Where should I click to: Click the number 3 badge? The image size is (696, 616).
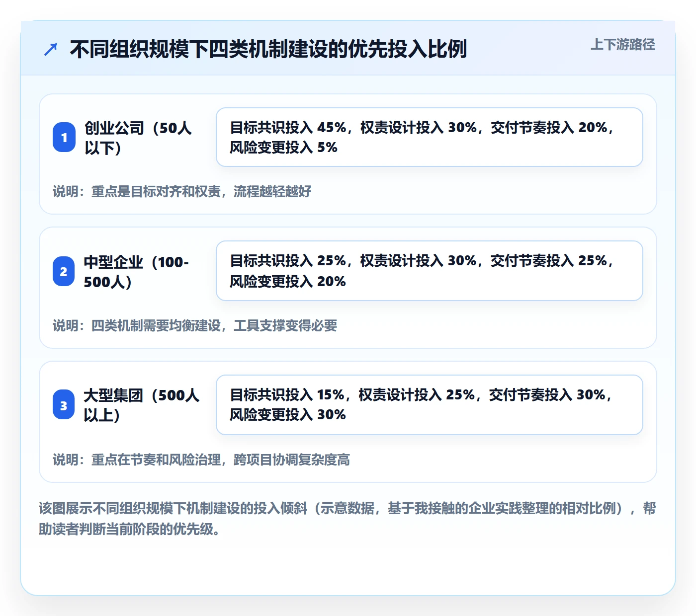pyautogui.click(x=64, y=405)
